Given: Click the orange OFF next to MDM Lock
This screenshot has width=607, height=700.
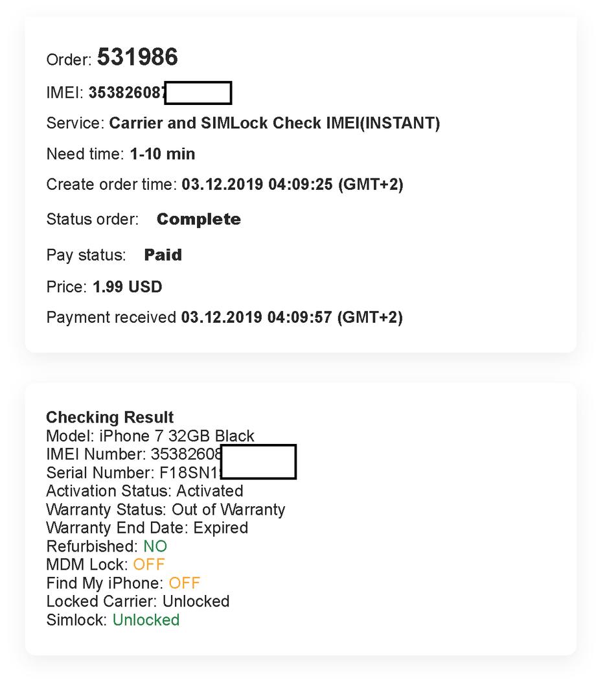Looking at the screenshot, I should [x=149, y=565].
